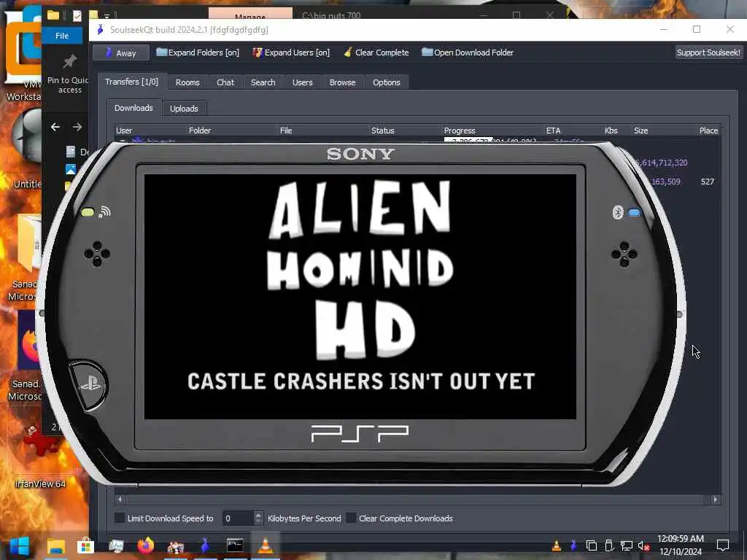Click the Soulseek bird icon in title bar
747x560 pixels.
click(x=100, y=29)
